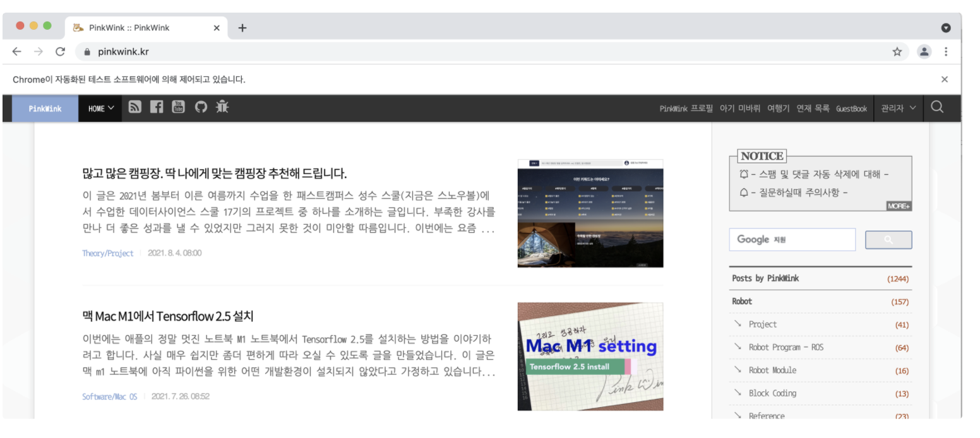Submit Google search with the magnifier button
The width and height of the screenshot is (980, 438).
(x=888, y=240)
